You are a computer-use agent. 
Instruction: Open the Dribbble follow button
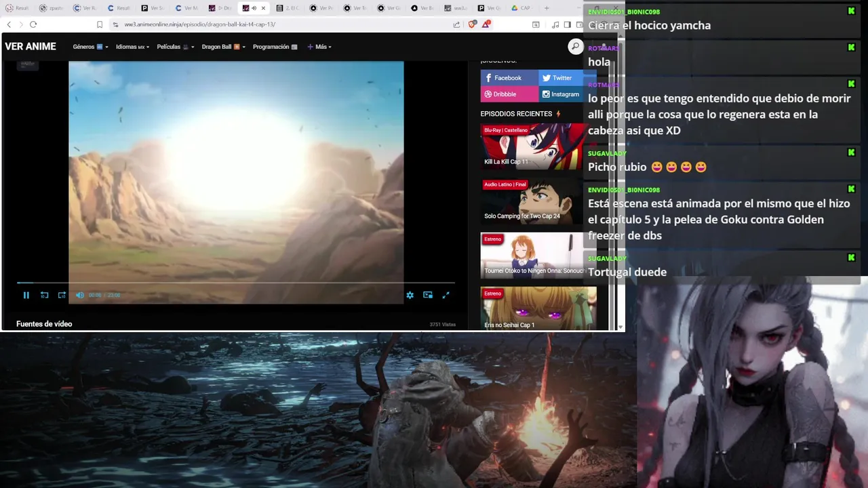tap(509, 94)
